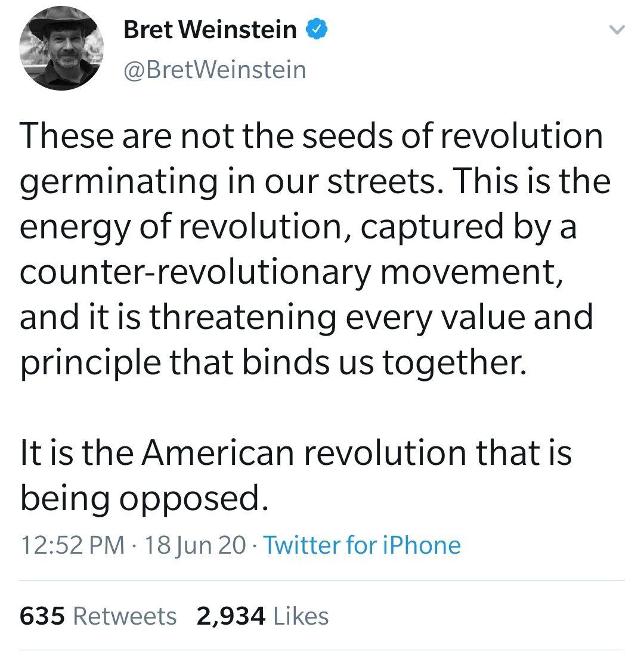Click the 12:52 PM timestamp
This screenshot has width=644, height=661.
[x=73, y=545]
